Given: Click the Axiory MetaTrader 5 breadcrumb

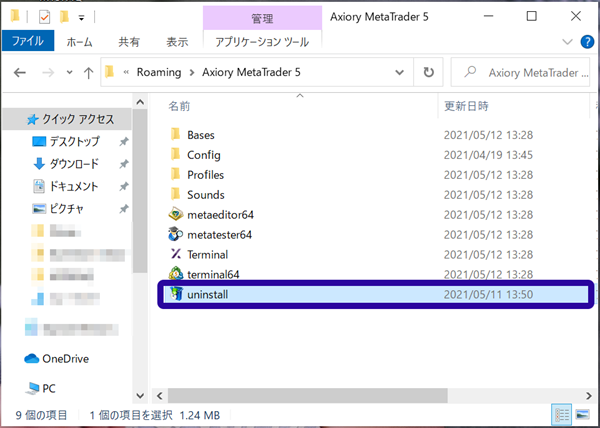Looking at the screenshot, I should pos(251,72).
